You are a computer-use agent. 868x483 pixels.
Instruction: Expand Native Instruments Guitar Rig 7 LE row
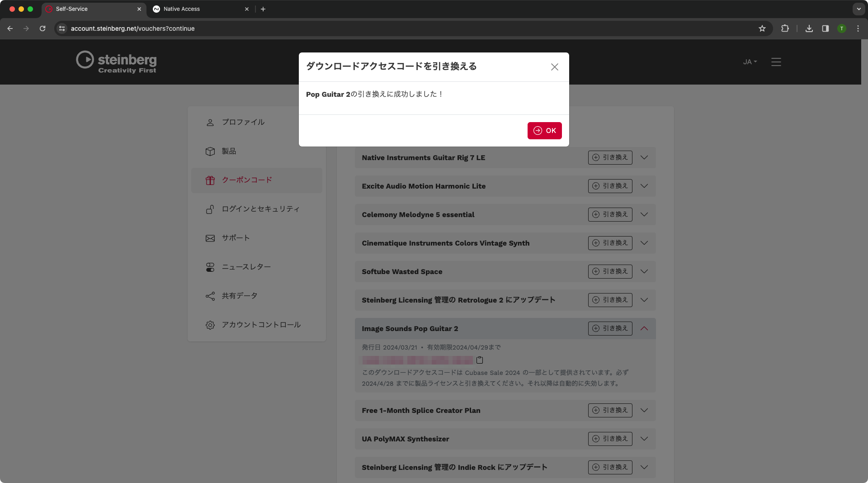pos(644,157)
